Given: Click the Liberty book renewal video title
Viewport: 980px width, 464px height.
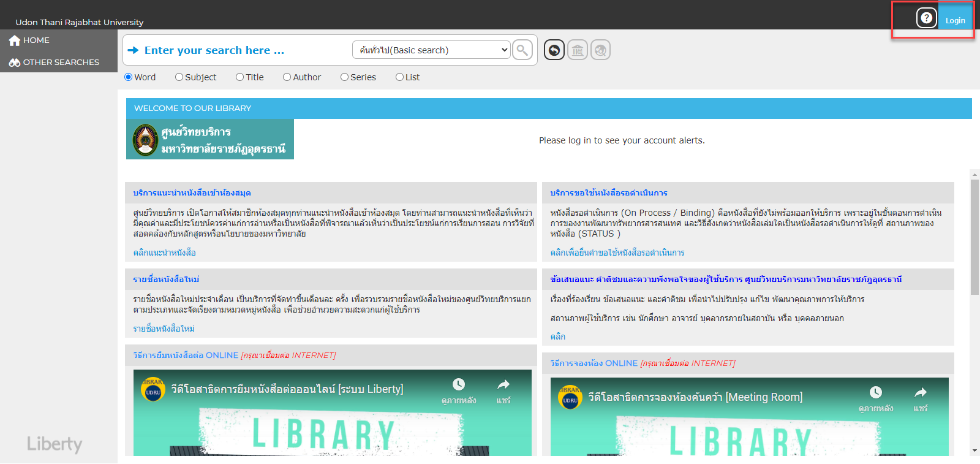Looking at the screenshot, I should 287,389.
